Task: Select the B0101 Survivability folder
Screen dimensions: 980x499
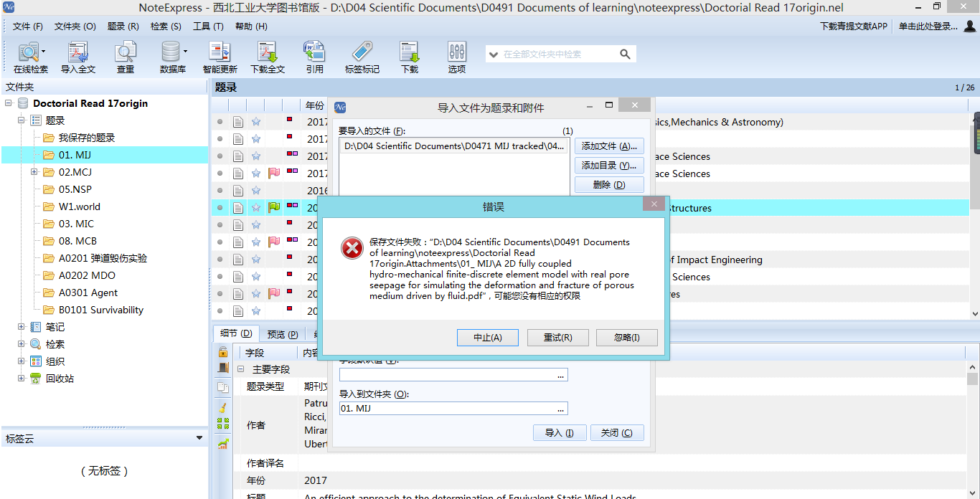Action: (x=101, y=310)
